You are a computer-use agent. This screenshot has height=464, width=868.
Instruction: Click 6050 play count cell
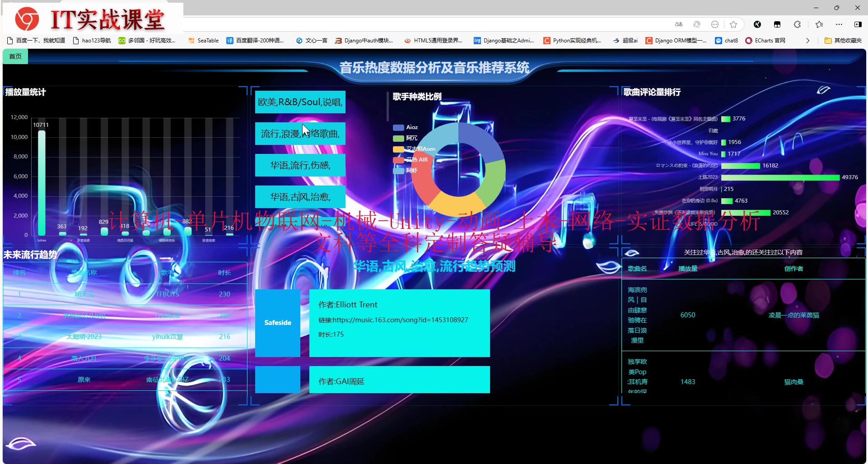pos(688,315)
